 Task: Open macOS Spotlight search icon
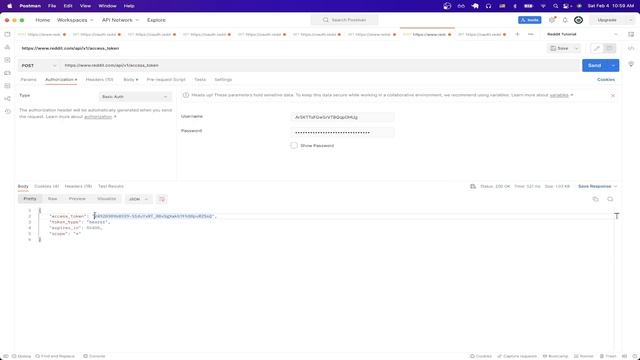click(555, 6)
